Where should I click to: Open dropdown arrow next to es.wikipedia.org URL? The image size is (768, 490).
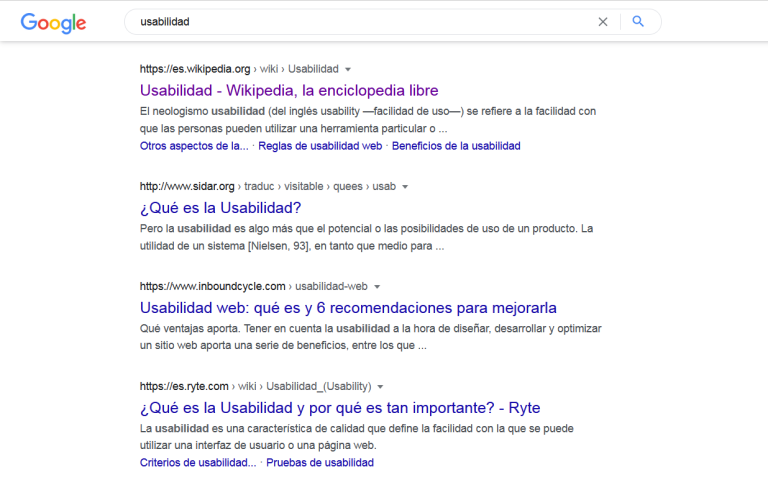348,69
